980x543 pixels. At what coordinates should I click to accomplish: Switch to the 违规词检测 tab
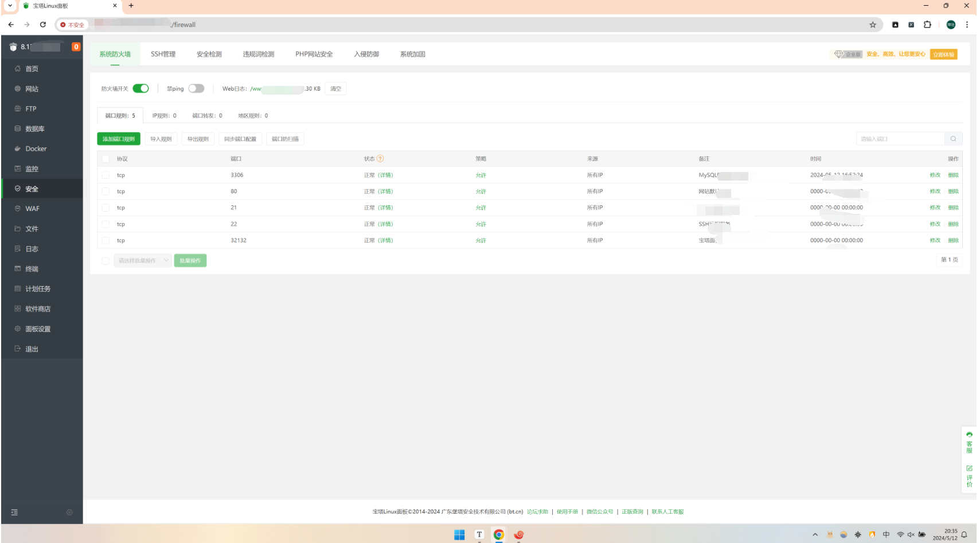tap(259, 54)
